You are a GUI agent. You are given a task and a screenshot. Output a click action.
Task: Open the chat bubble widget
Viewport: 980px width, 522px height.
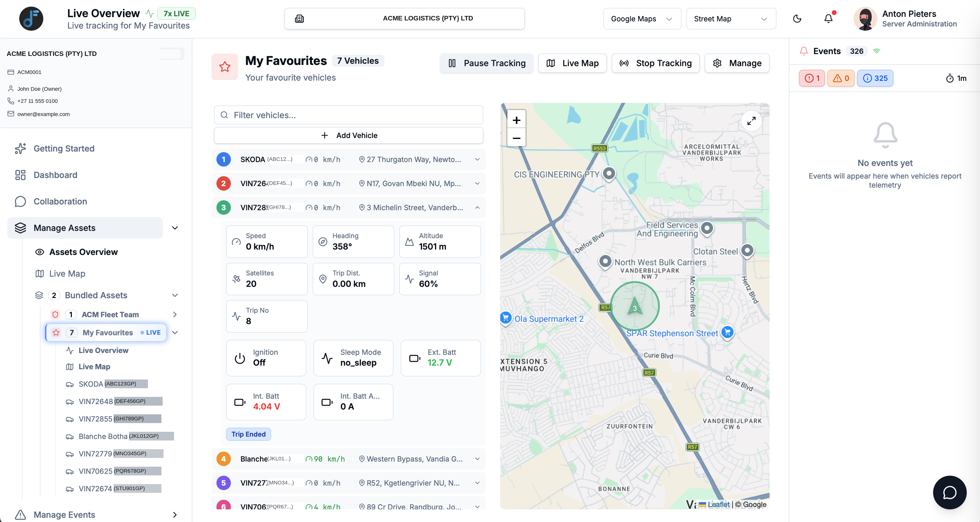(x=950, y=492)
